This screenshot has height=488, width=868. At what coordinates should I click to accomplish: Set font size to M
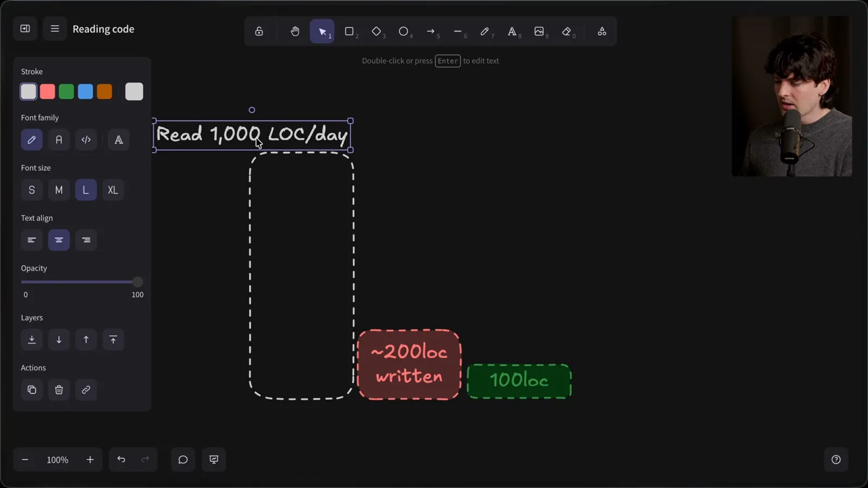59,190
